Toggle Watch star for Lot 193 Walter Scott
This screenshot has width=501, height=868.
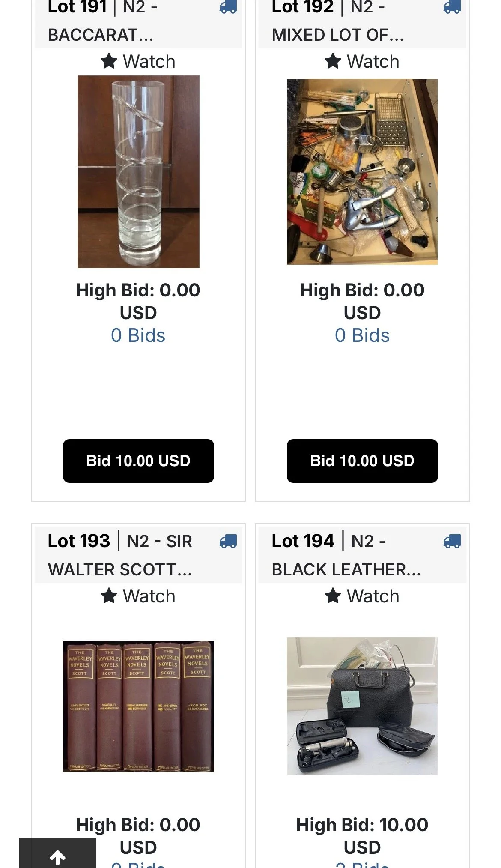tap(109, 596)
